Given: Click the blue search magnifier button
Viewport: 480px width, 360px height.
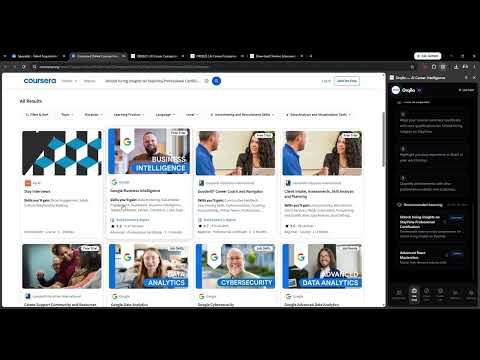Looking at the screenshot, I should [x=216, y=81].
